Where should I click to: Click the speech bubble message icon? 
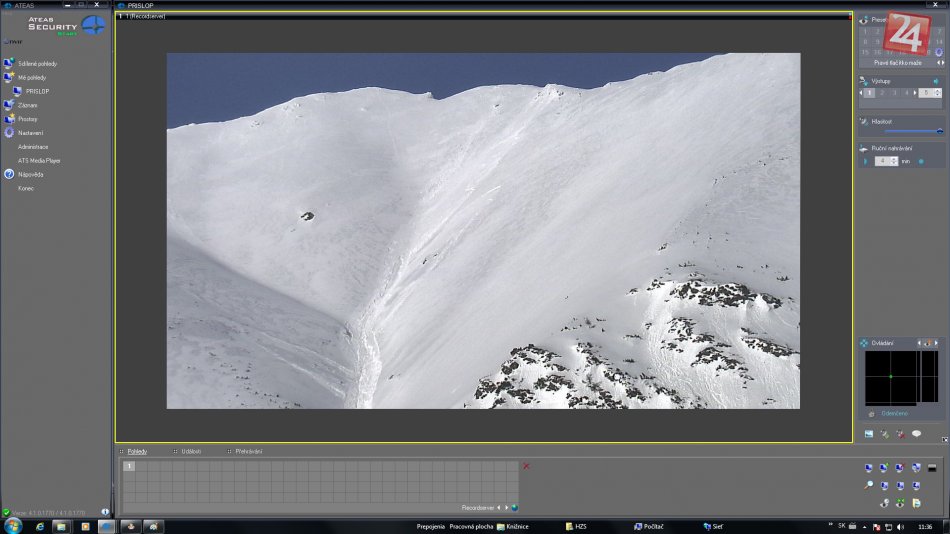tap(916, 434)
